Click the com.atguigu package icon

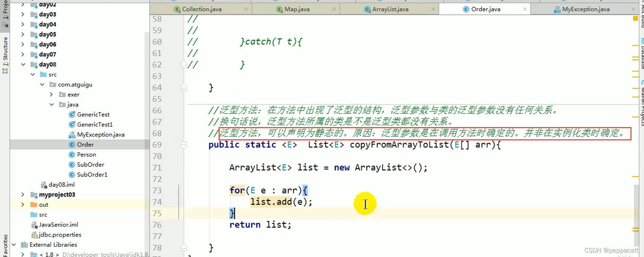click(x=53, y=84)
